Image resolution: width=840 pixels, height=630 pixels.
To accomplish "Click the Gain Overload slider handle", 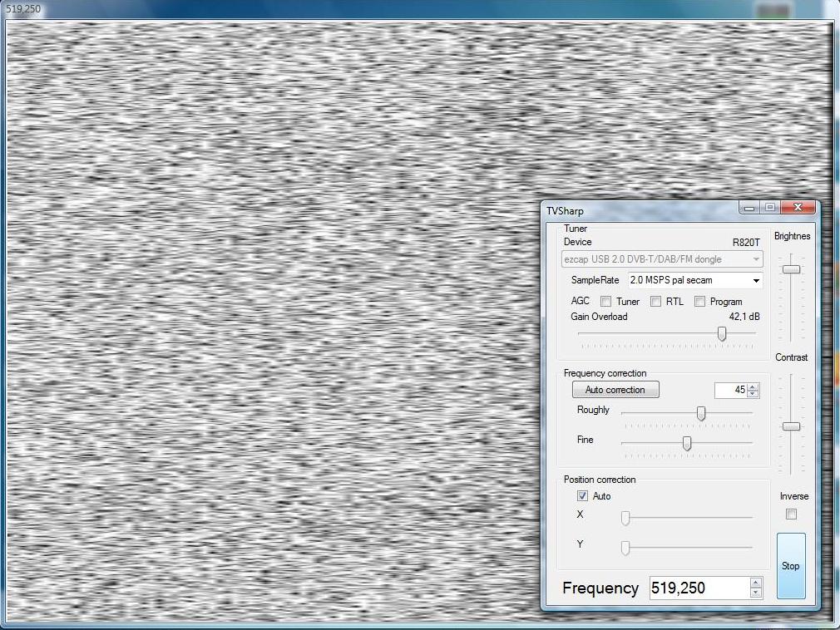I will pyautogui.click(x=722, y=333).
